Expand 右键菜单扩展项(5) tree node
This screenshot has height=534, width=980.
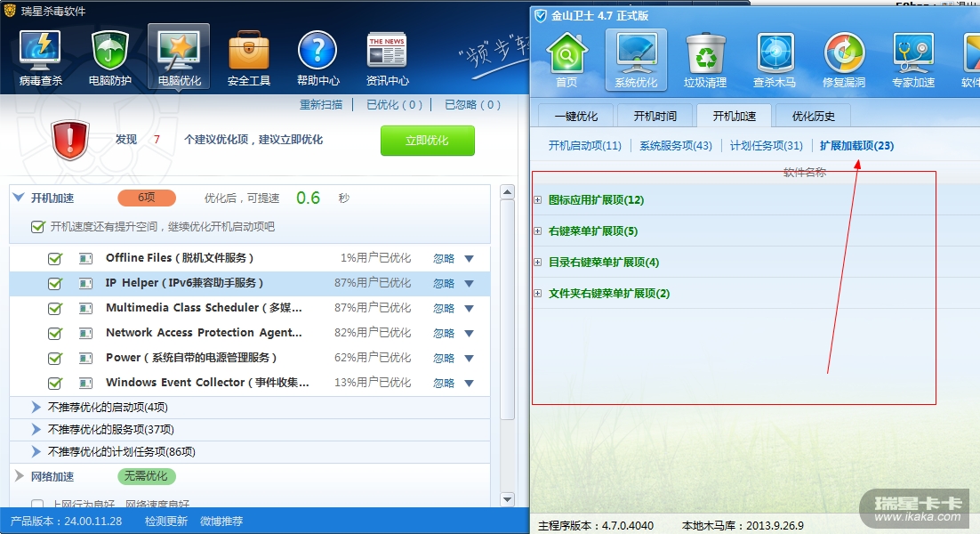tap(537, 231)
